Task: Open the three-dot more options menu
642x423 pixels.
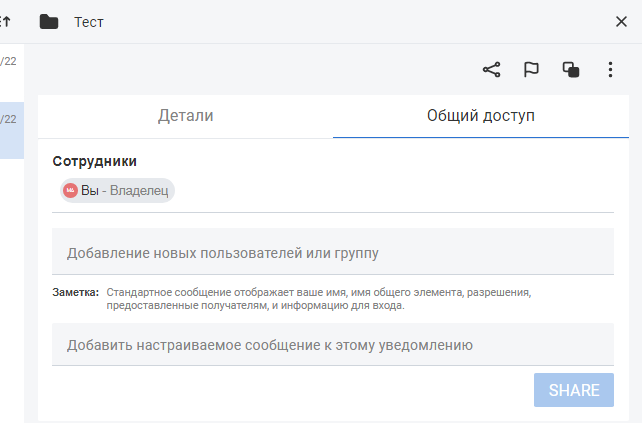Action: [x=610, y=70]
